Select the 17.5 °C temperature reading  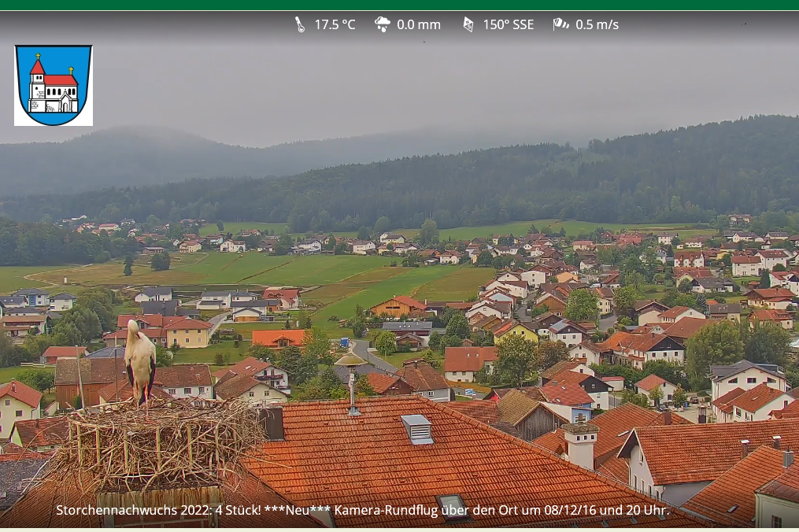point(335,24)
